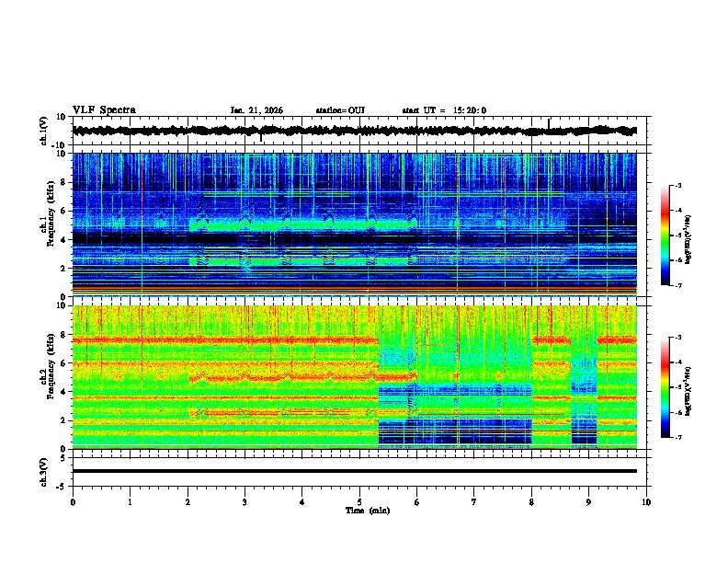Viewport: 728px width, 563px height.
Task: Click the ch.1 Frequency spectrogram panel
Action: click(354, 224)
